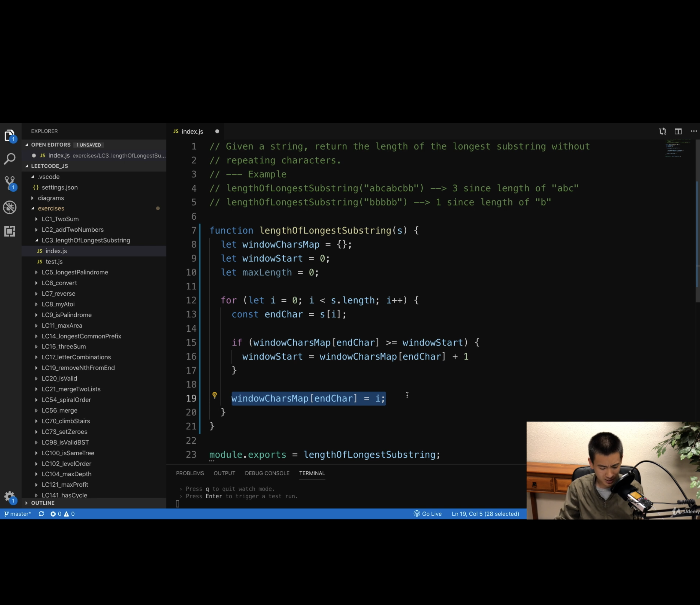The image size is (700, 605).
Task: Click the code minimap preview
Action: pyautogui.click(x=678, y=148)
